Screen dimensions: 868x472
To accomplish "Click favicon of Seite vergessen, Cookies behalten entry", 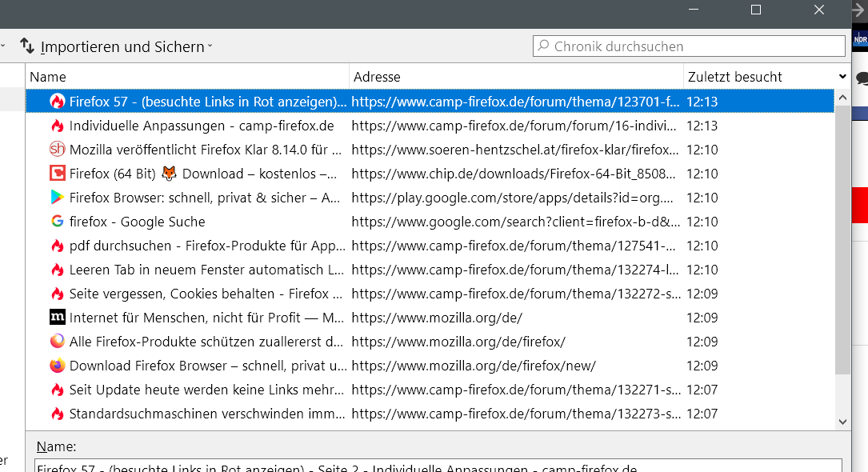I will tap(57, 294).
